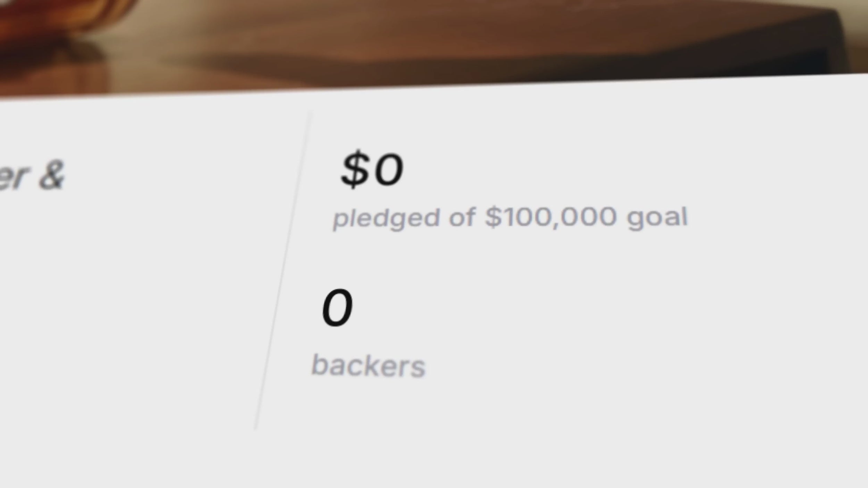Click the word 'goal'

point(657,218)
